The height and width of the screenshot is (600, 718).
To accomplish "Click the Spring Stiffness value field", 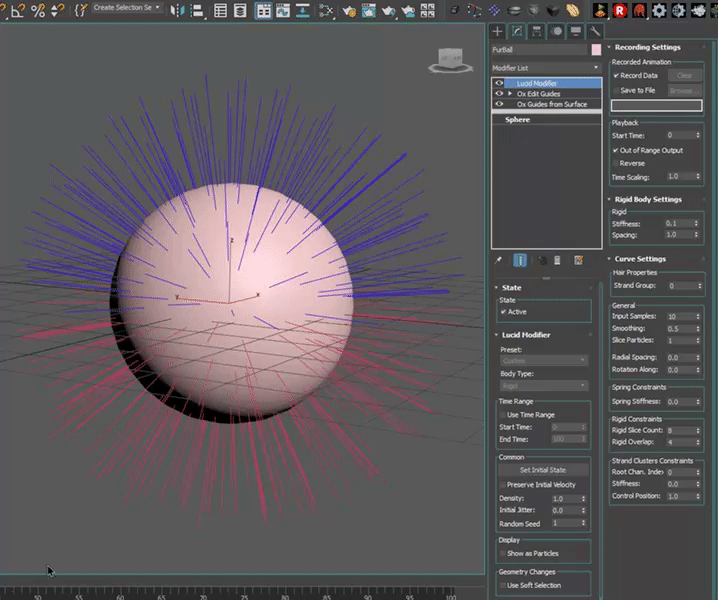I will pos(680,401).
